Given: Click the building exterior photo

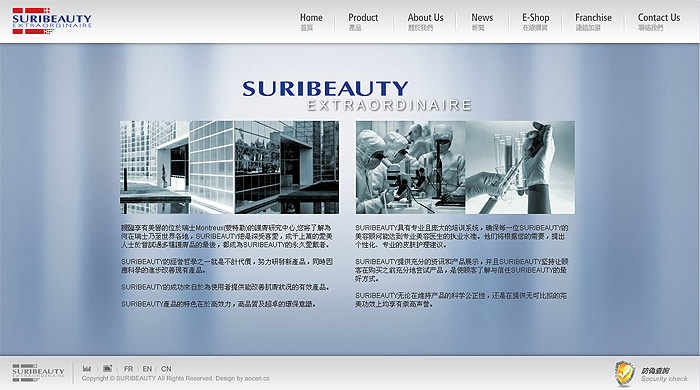Looking at the screenshot, I should [x=229, y=167].
